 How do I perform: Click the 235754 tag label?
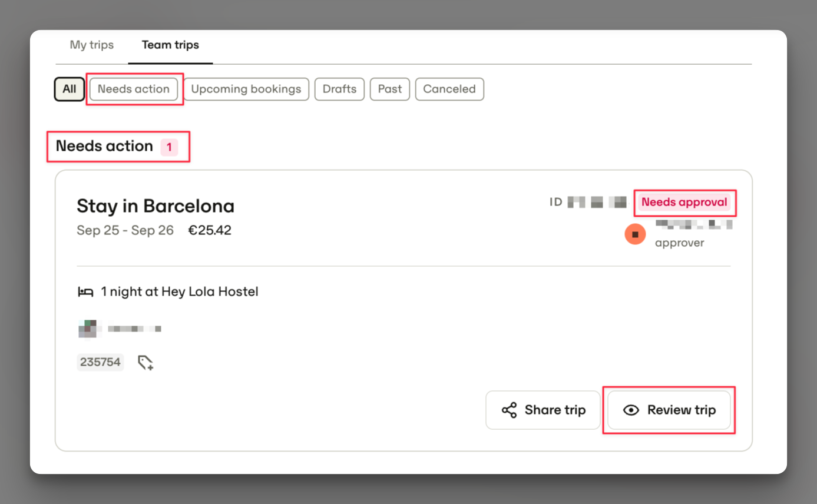point(101,362)
